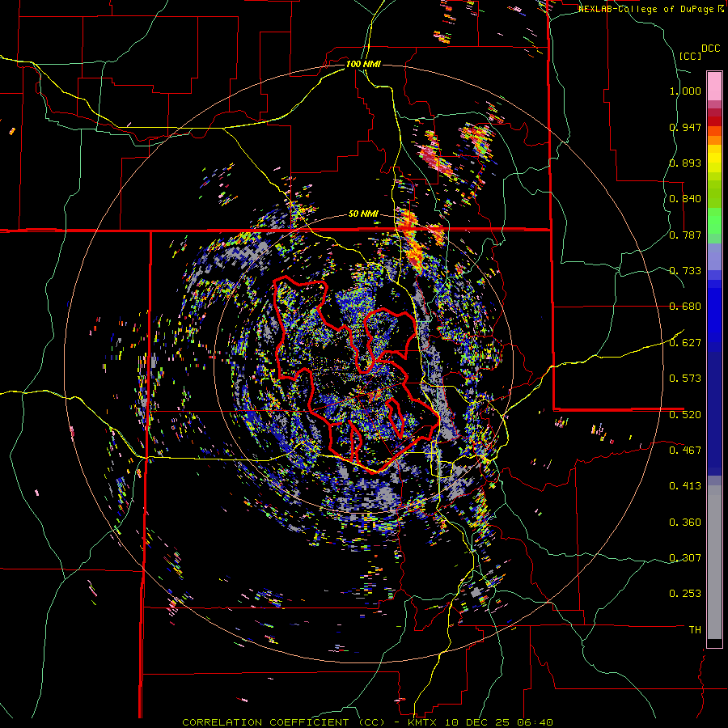Screen dimensions: 728x728
Task: Click the gray lower segment of color bar
Action: (x=714, y=562)
